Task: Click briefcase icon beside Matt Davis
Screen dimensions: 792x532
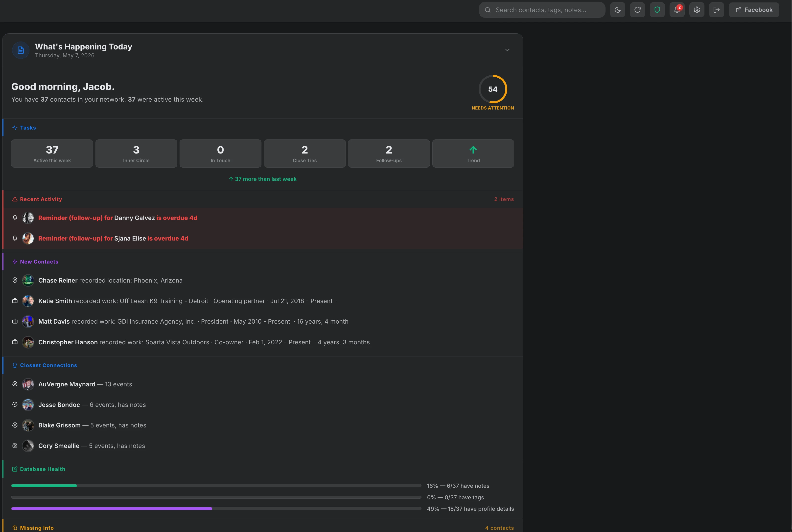Action: pos(15,321)
